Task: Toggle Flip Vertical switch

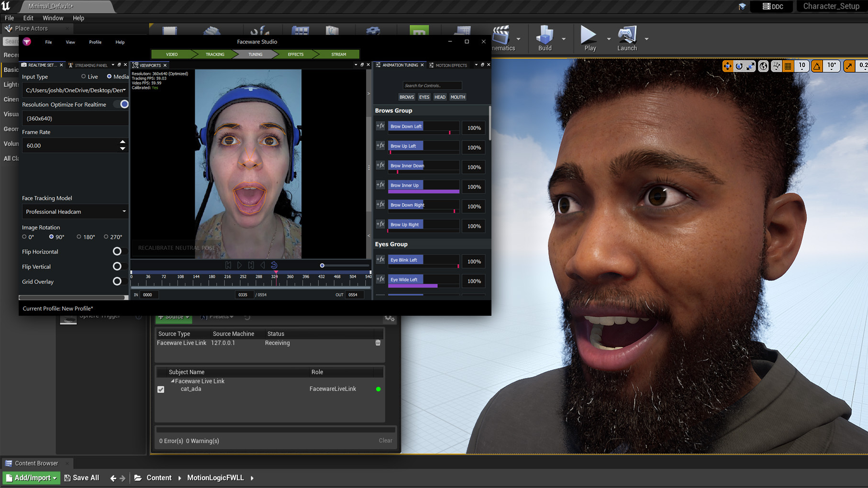Action: pyautogui.click(x=117, y=266)
